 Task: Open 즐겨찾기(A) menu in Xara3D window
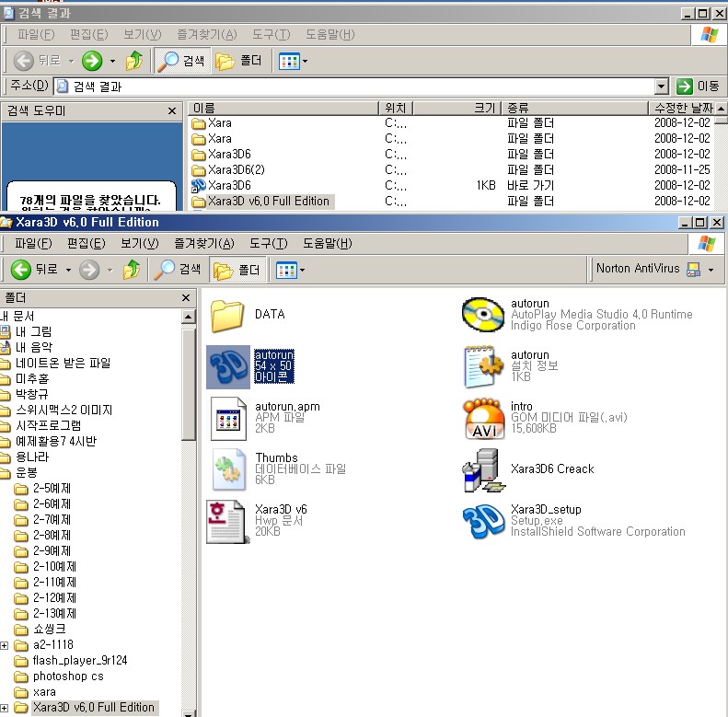tap(204, 243)
